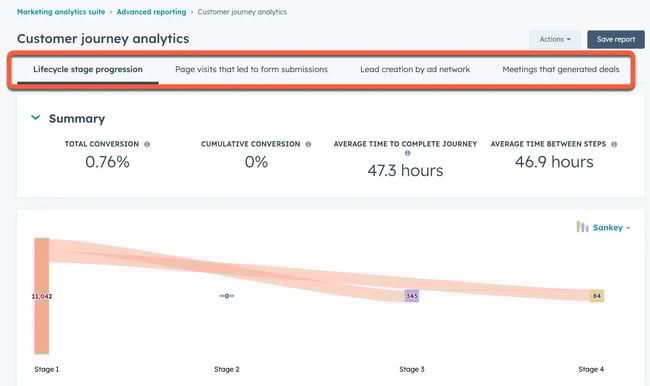This screenshot has height=386, width=650.
Task: Click the 47.3 hours value
Action: [405, 170]
